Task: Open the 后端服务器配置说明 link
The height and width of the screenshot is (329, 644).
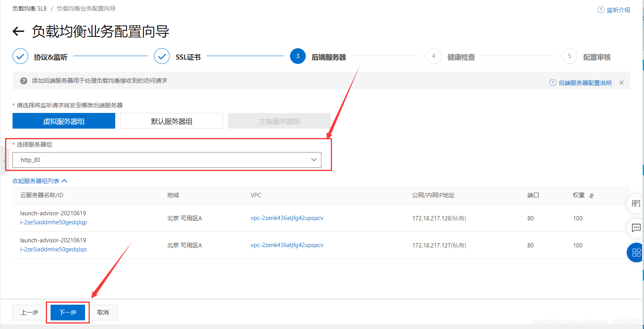Action: [x=585, y=83]
